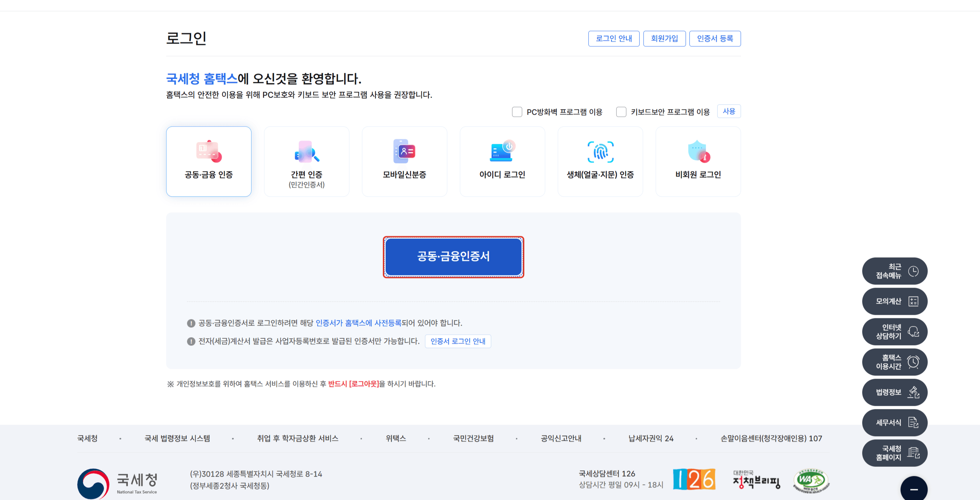Click the address text (우)30128 세종특별자치시
The height and width of the screenshot is (500, 980).
tap(256, 474)
